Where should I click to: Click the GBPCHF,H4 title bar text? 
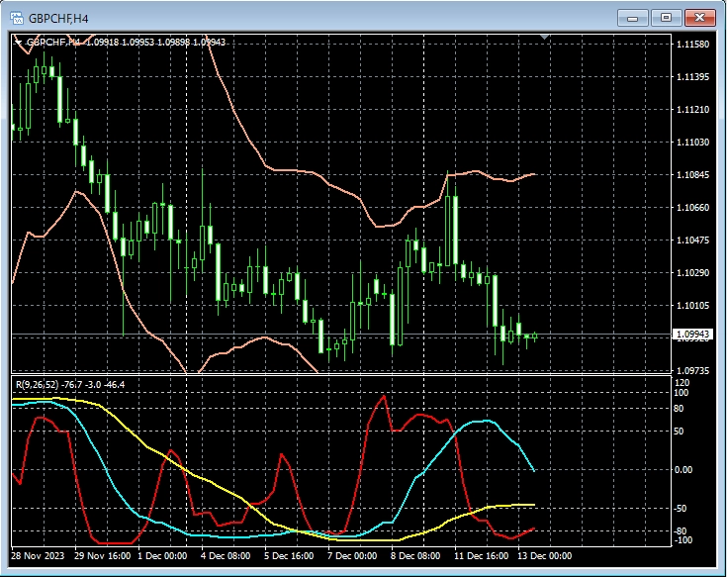61,18
